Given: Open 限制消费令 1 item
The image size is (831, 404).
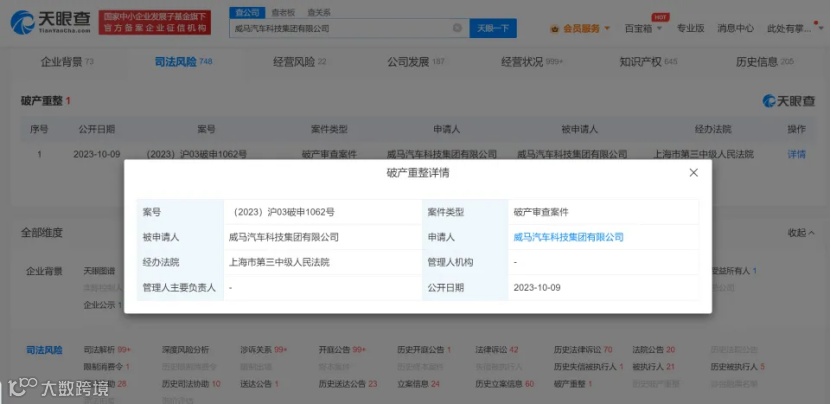Looking at the screenshot, I should coord(107,366).
